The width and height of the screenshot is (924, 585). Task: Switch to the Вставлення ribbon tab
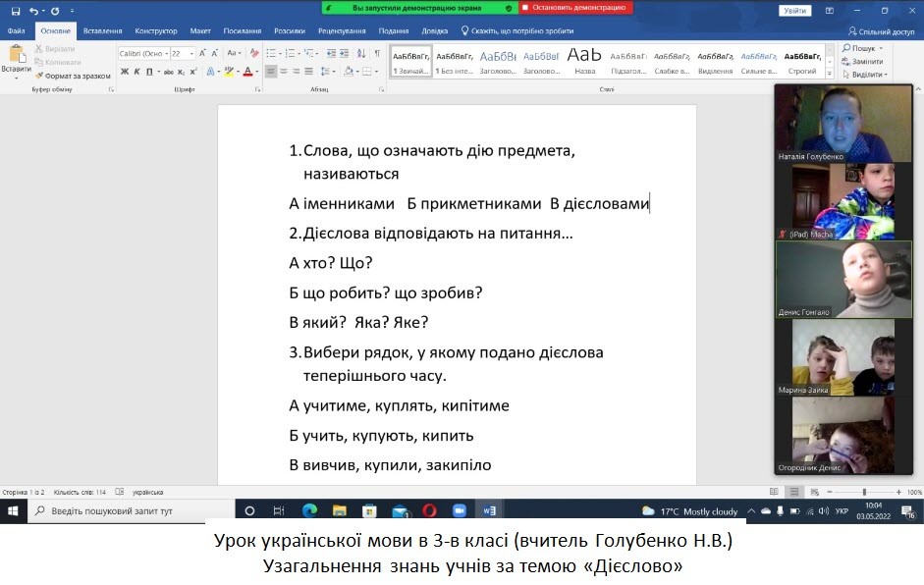[103, 30]
